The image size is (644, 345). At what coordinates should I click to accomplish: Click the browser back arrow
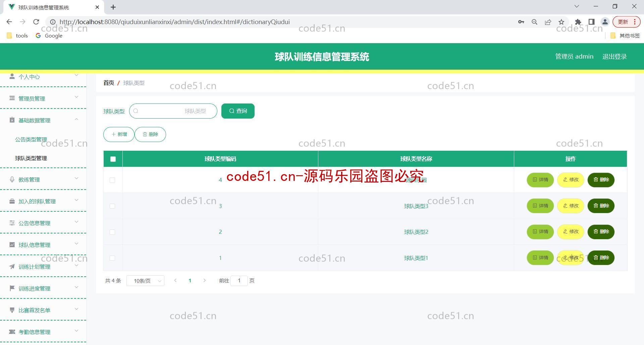coord(9,22)
